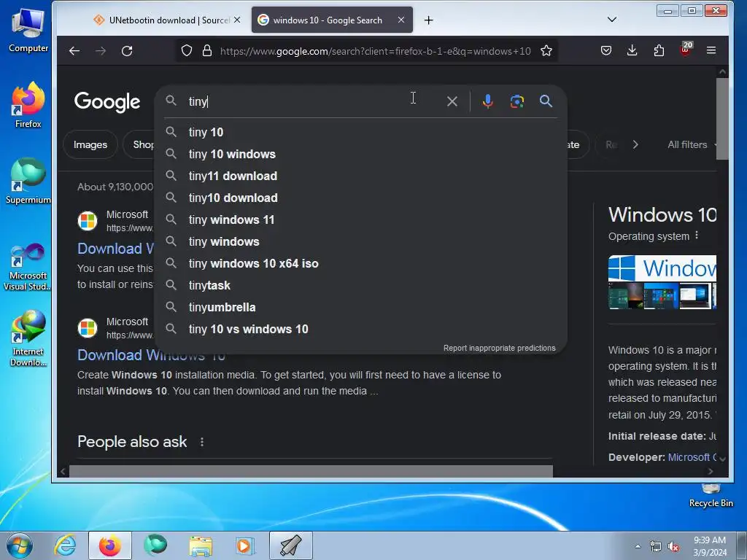Reload the current page
This screenshot has width=747, height=560.
pyautogui.click(x=127, y=50)
